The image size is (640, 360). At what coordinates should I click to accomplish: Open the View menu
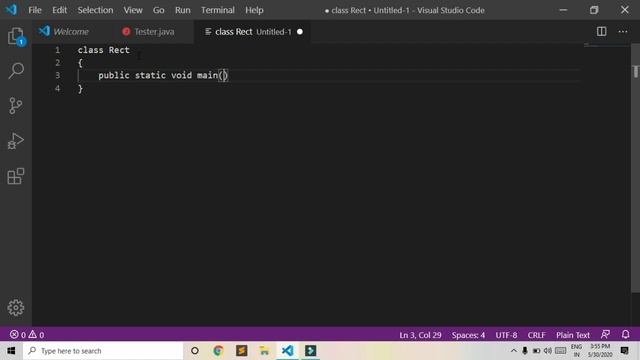(x=133, y=10)
